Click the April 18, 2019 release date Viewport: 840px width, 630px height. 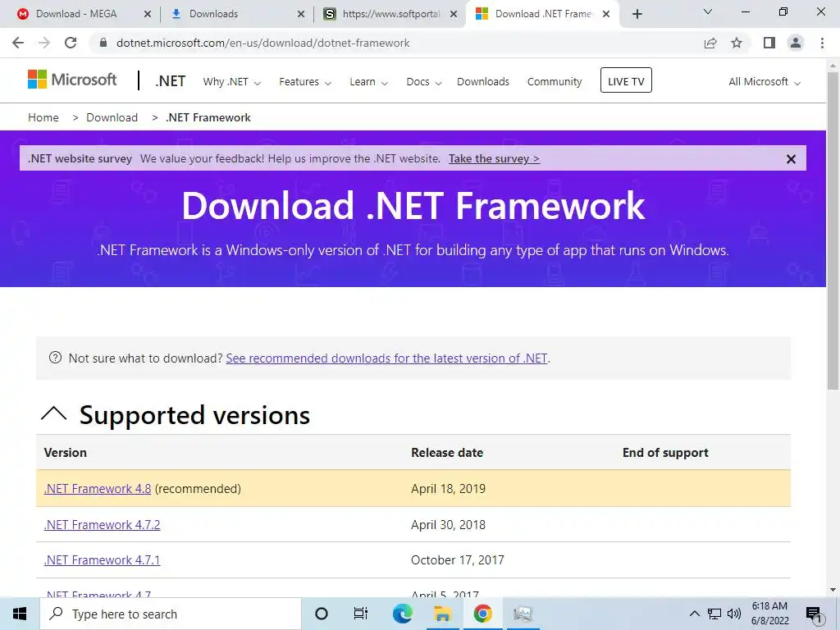pyautogui.click(x=448, y=489)
